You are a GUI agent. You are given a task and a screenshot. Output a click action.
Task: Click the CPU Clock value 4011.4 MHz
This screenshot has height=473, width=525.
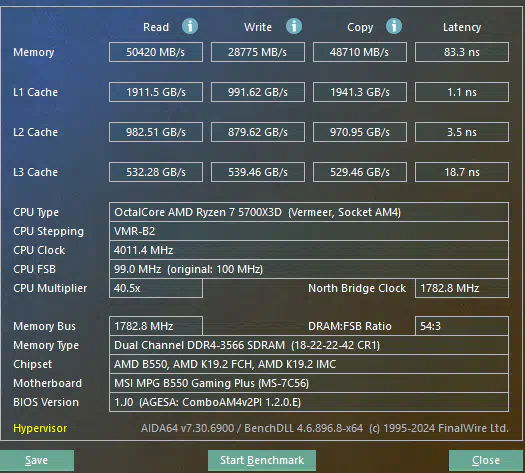(x=309, y=250)
